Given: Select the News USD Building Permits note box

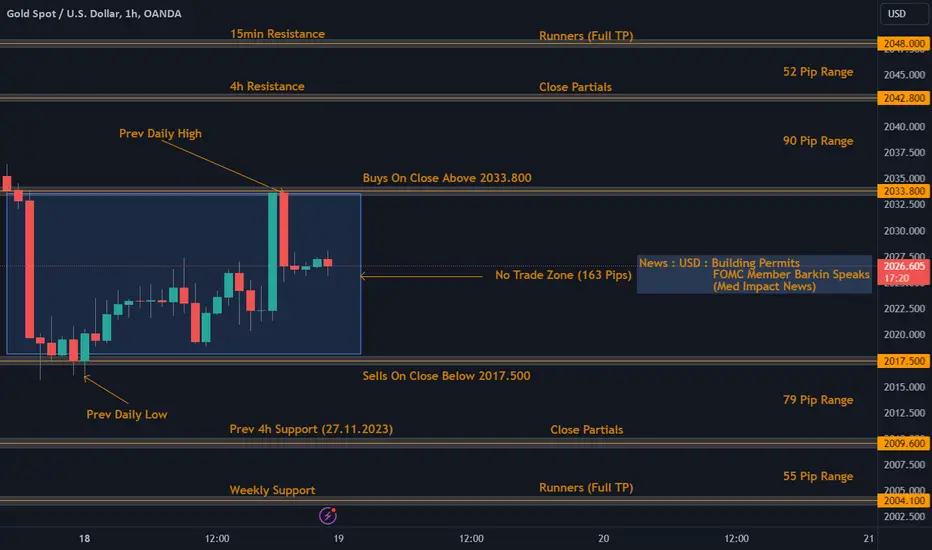Looking at the screenshot, I should point(754,274).
